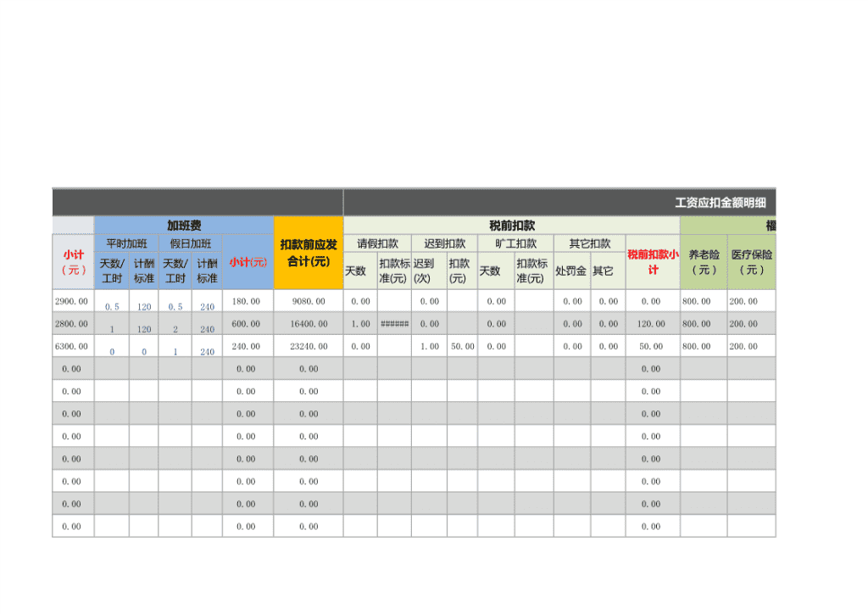
Task: Click the 16400.00 total cell
Action: tap(309, 324)
